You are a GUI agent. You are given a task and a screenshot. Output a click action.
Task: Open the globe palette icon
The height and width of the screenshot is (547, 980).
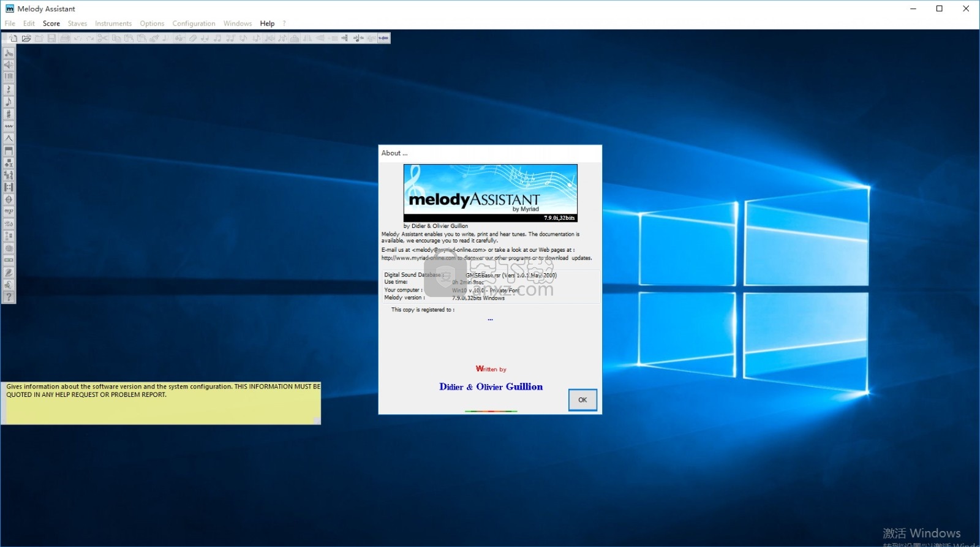[9, 248]
